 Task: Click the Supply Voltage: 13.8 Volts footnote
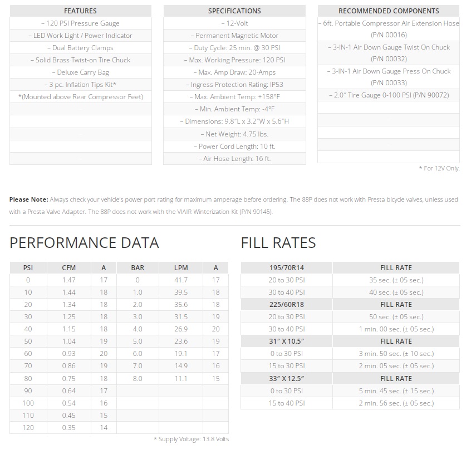coord(191,439)
